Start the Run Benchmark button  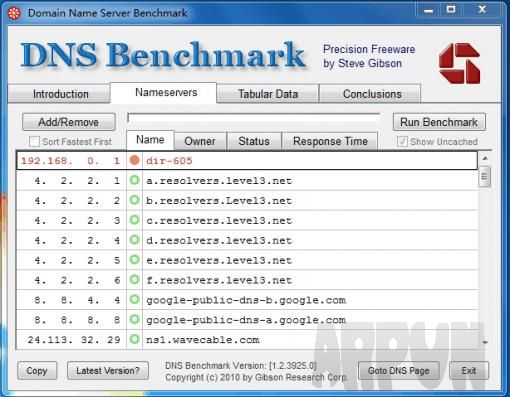click(439, 122)
